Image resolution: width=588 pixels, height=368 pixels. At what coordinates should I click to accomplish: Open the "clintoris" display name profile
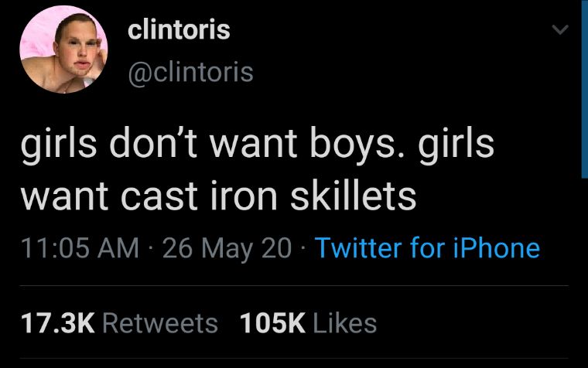tap(179, 30)
